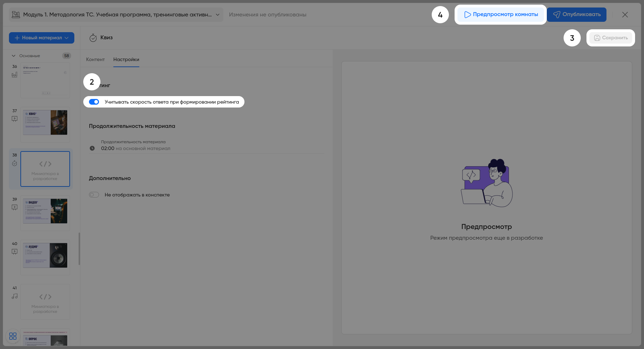
Task: Open the module title dropdown chevron
Action: pyautogui.click(x=218, y=15)
